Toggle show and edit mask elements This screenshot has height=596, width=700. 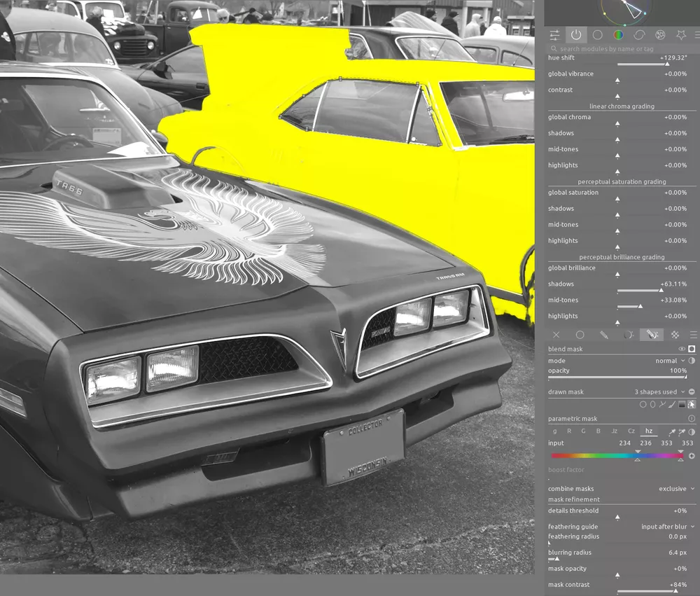692,404
